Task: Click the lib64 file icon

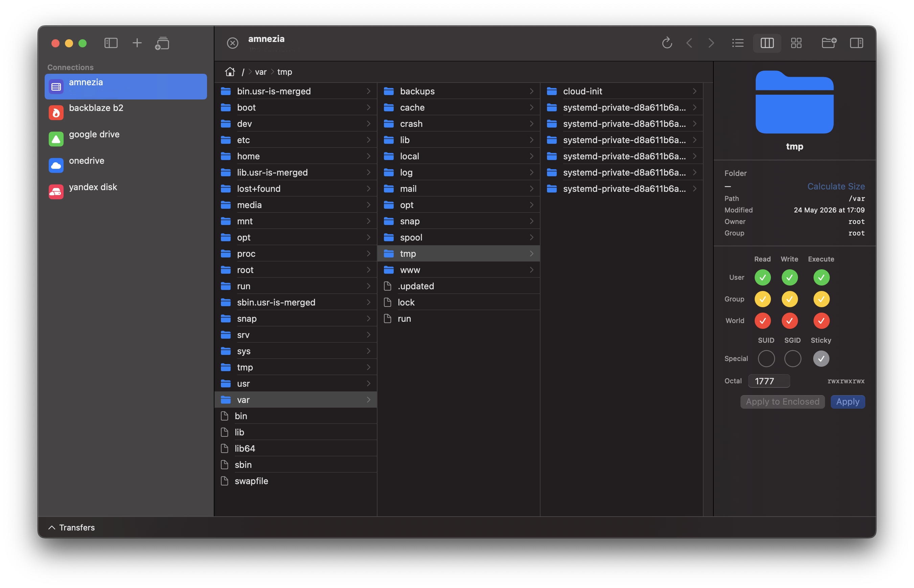Action: pos(225,449)
